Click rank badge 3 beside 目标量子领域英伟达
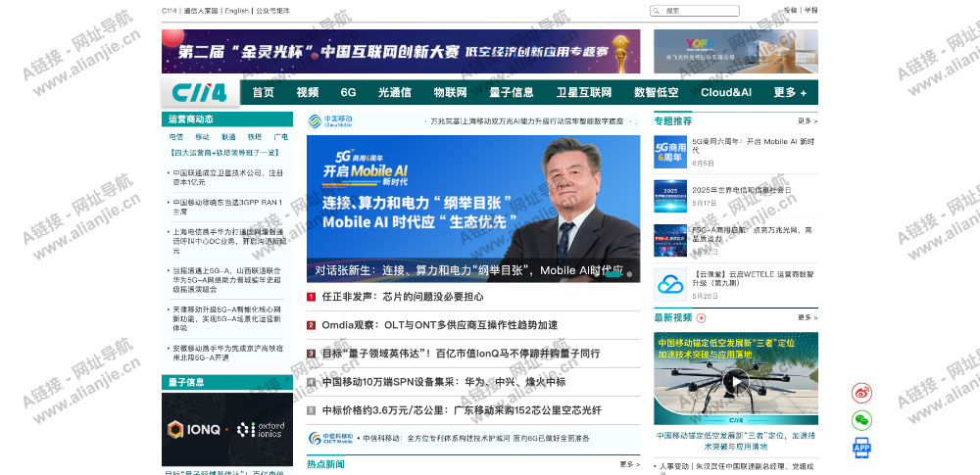Screen dimensions: 980x475 coord(312,354)
